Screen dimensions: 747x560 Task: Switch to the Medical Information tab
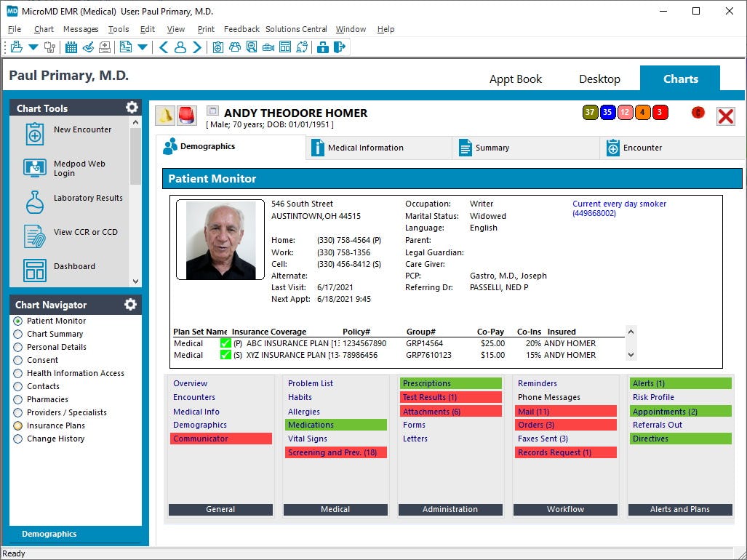click(379, 148)
